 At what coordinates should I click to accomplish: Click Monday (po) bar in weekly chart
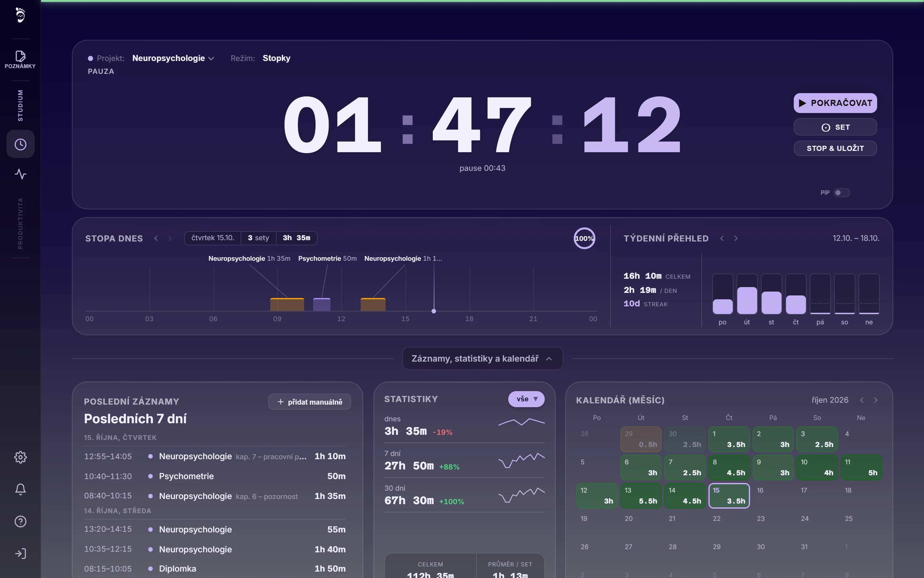723,294
